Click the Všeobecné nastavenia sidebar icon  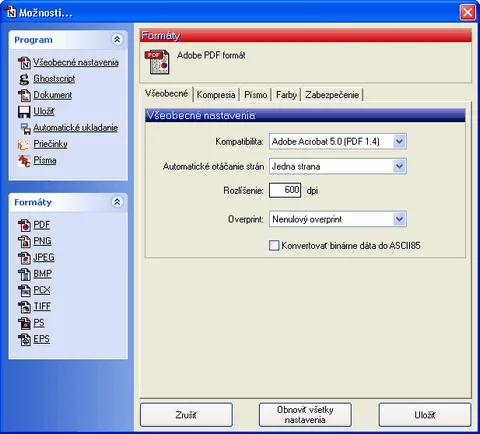click(24, 62)
